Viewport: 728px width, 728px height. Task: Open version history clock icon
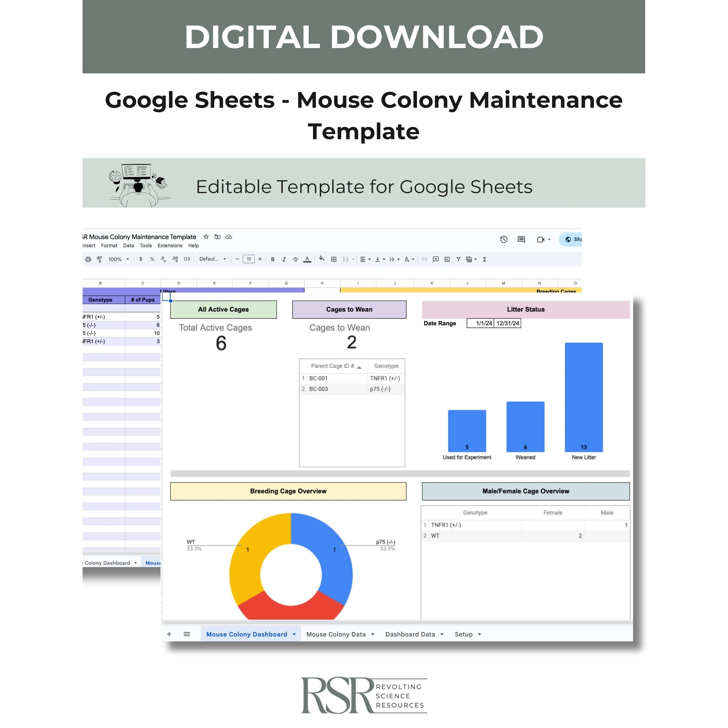(x=503, y=239)
